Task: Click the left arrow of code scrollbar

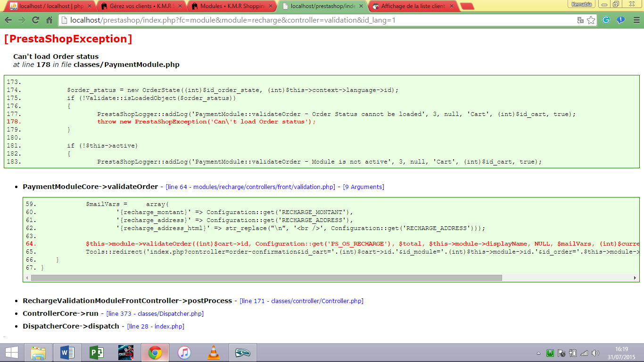Action: (x=27, y=278)
